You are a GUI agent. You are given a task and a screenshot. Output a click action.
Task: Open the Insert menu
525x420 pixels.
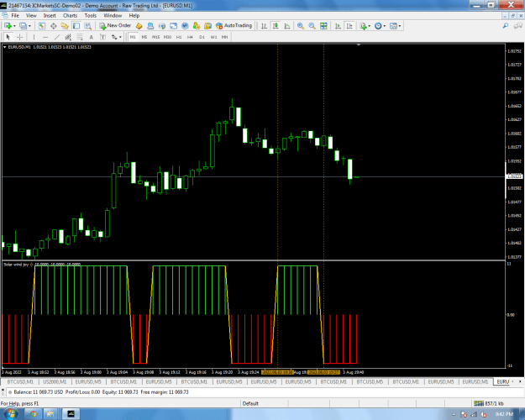coord(50,15)
